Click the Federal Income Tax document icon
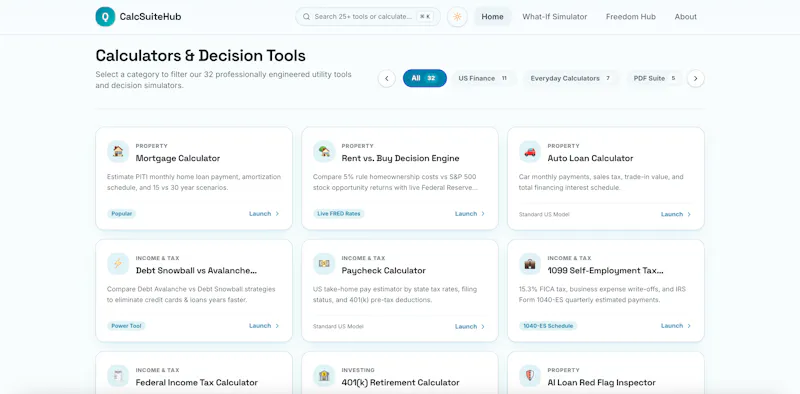 tap(118, 376)
